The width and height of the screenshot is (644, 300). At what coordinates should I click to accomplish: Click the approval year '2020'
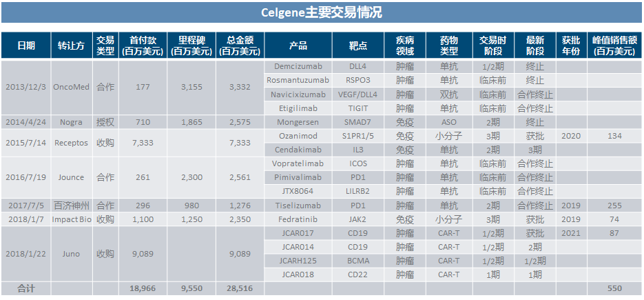[571, 136]
